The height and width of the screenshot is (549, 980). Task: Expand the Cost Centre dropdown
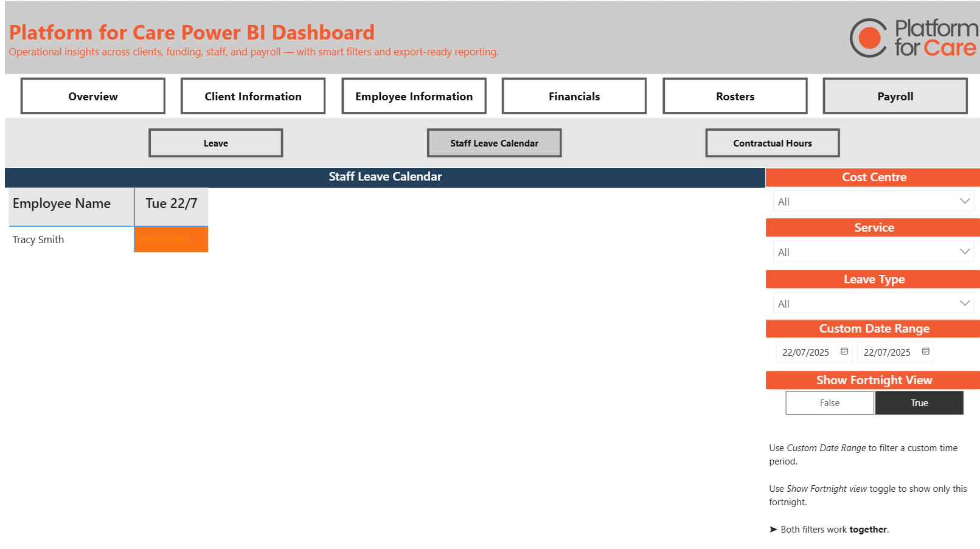[874, 201]
